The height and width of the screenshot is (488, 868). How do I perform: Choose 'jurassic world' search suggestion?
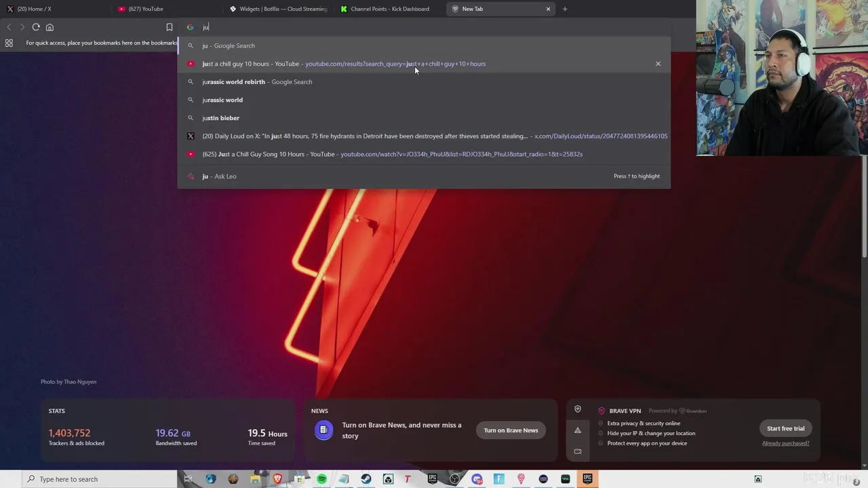click(424, 100)
